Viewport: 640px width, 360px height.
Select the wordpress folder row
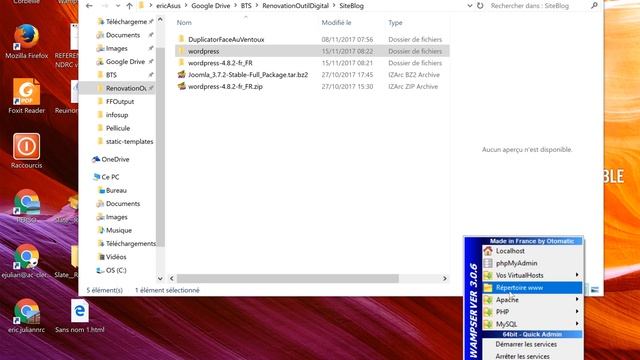click(x=312, y=51)
